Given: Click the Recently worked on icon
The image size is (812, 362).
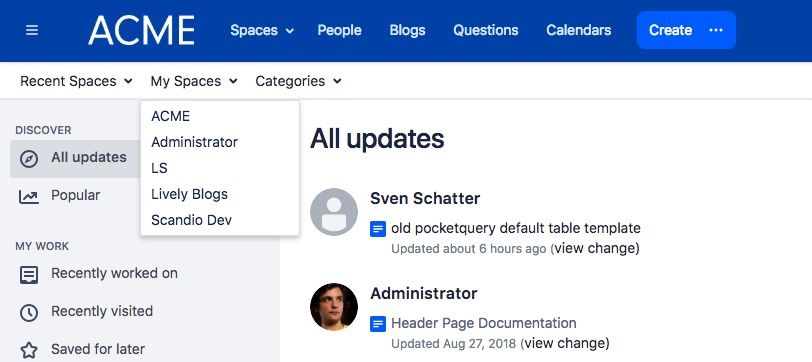Looking at the screenshot, I should pyautogui.click(x=29, y=274).
